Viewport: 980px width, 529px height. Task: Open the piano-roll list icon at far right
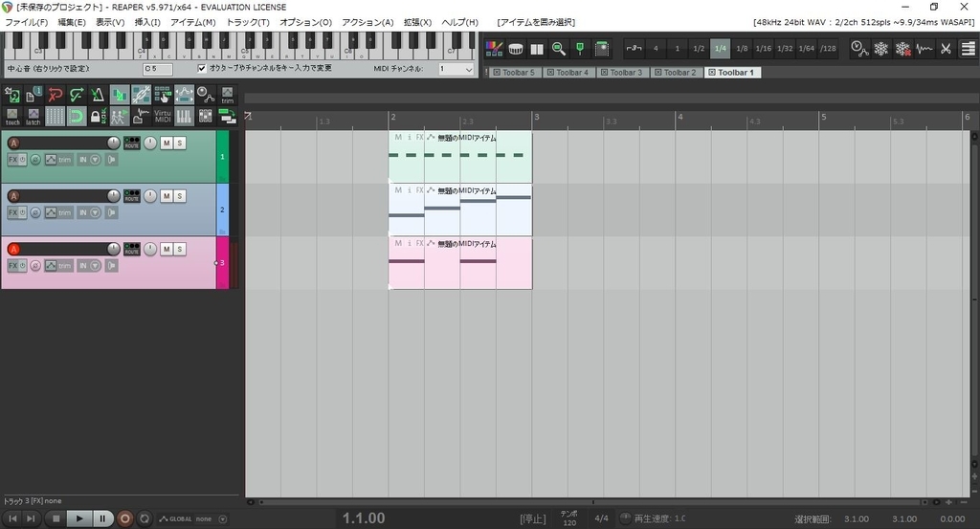tap(969, 48)
